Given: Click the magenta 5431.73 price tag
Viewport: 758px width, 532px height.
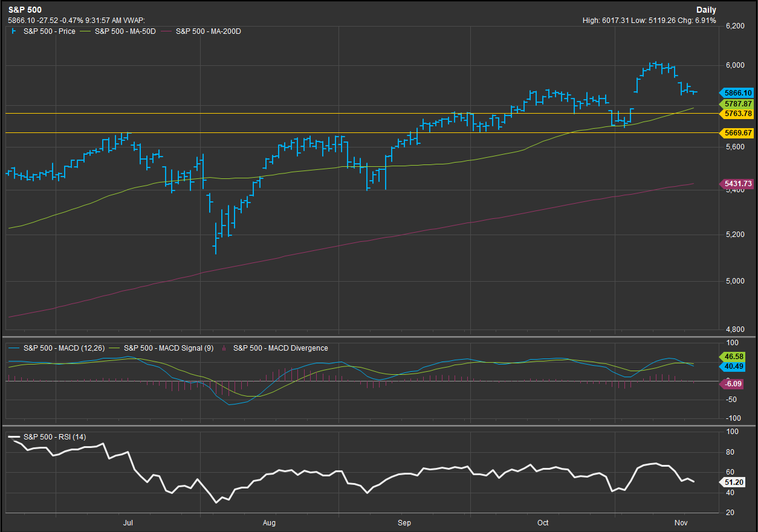Looking at the screenshot, I should pos(737,184).
